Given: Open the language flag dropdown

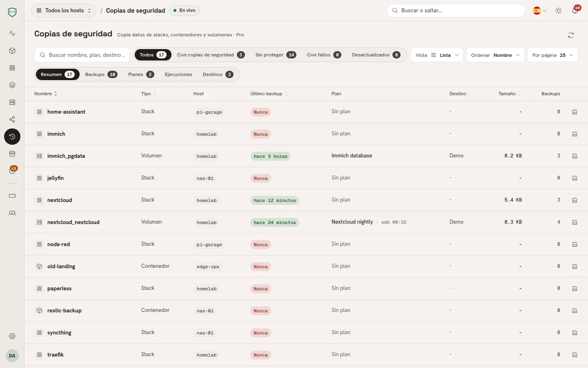Looking at the screenshot, I should (x=540, y=11).
